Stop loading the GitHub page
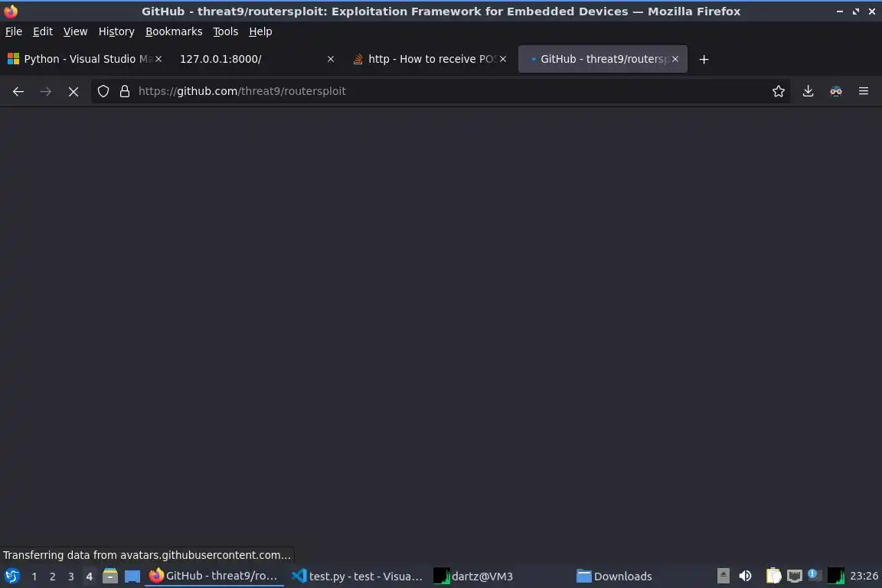The width and height of the screenshot is (882, 588). point(73,91)
